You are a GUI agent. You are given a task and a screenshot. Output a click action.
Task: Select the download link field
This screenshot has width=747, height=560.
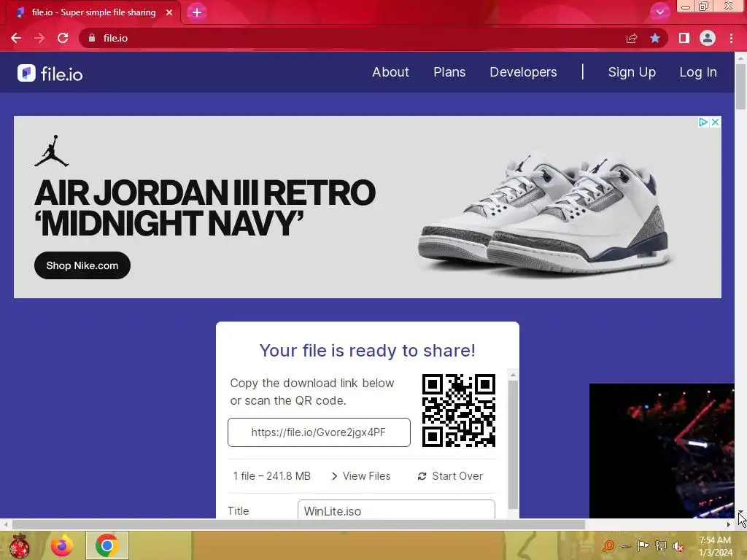pyautogui.click(x=319, y=432)
